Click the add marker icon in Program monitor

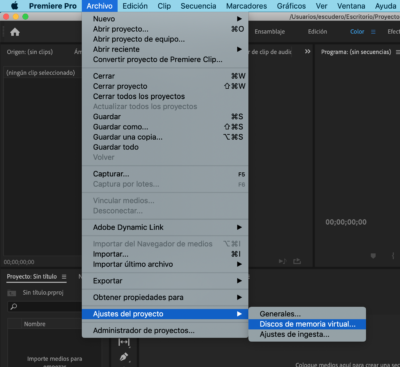373,256
